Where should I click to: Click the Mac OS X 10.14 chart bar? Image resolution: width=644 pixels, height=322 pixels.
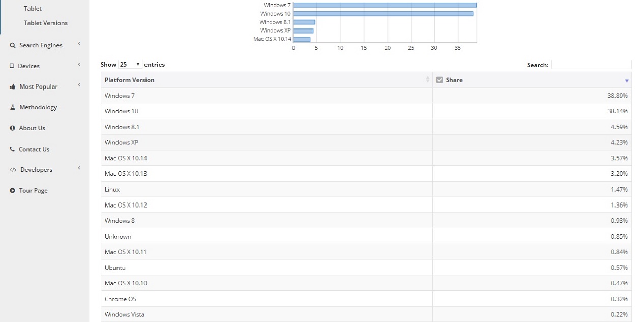click(302, 39)
